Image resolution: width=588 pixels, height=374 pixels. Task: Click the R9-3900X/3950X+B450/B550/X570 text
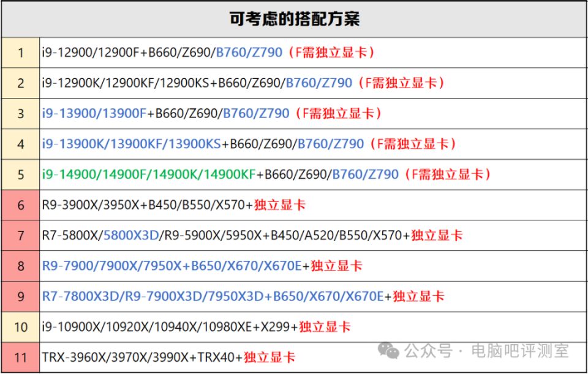tap(143, 205)
